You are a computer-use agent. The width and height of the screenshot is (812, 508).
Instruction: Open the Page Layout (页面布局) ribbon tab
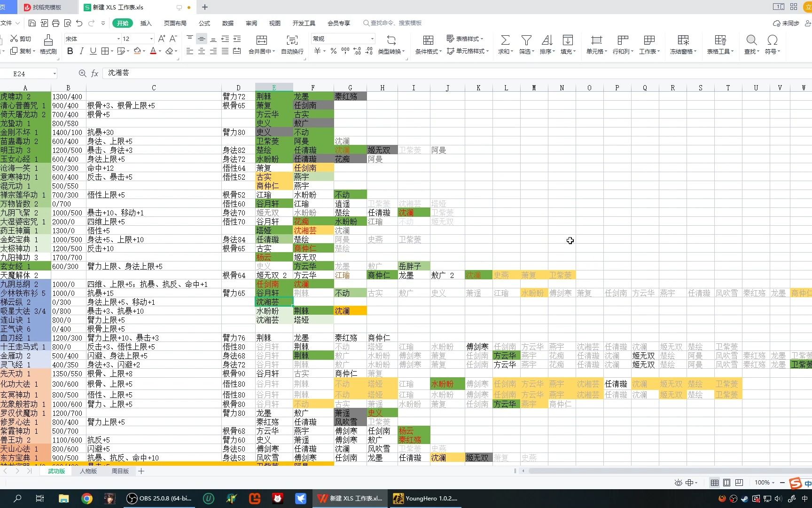click(175, 23)
